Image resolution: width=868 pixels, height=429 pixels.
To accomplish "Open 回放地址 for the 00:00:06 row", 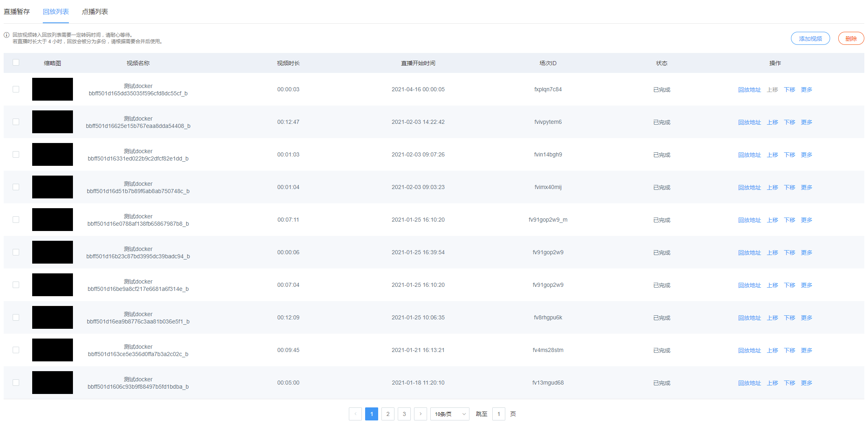I will pyautogui.click(x=749, y=253).
